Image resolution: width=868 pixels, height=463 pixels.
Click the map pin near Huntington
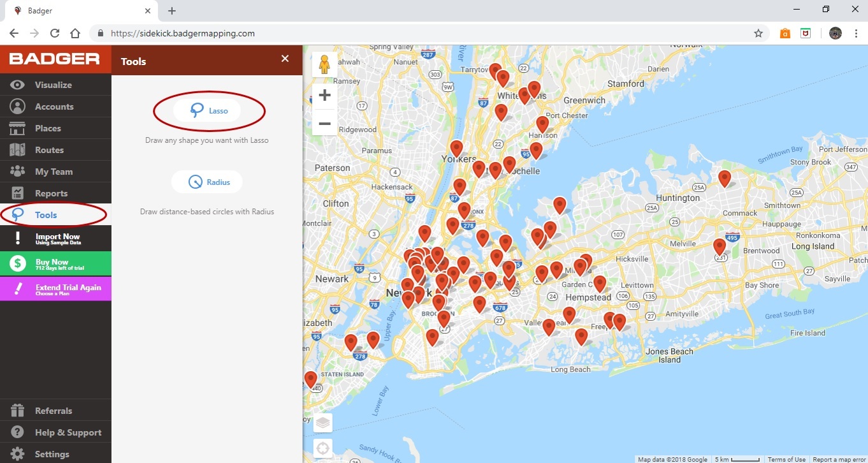[x=725, y=178]
